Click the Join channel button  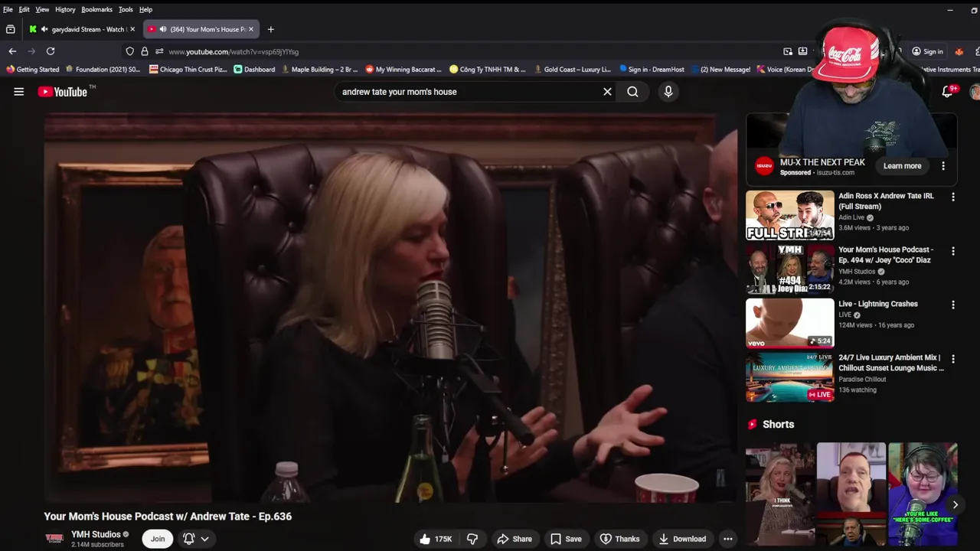click(158, 539)
